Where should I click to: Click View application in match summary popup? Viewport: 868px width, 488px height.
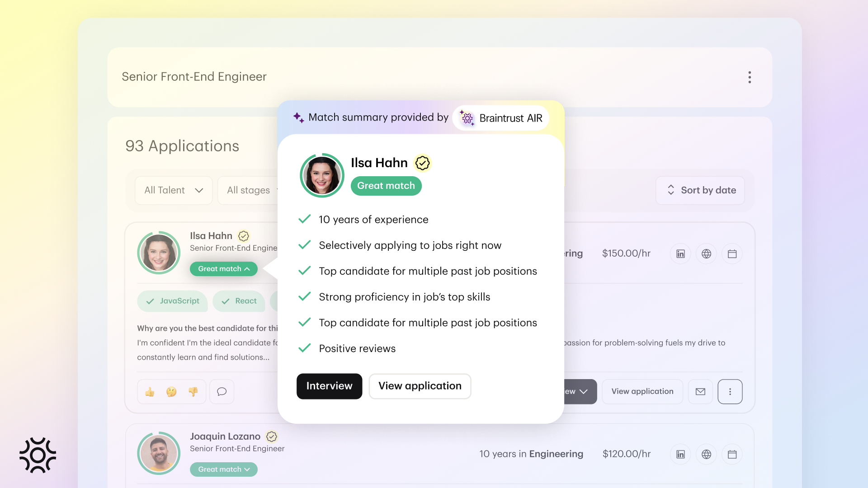(x=420, y=386)
